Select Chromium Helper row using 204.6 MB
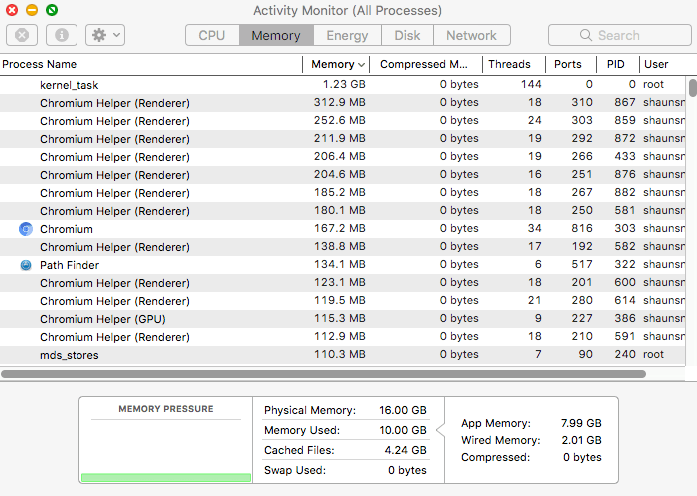Image resolution: width=697 pixels, height=496 pixels. [x=342, y=175]
